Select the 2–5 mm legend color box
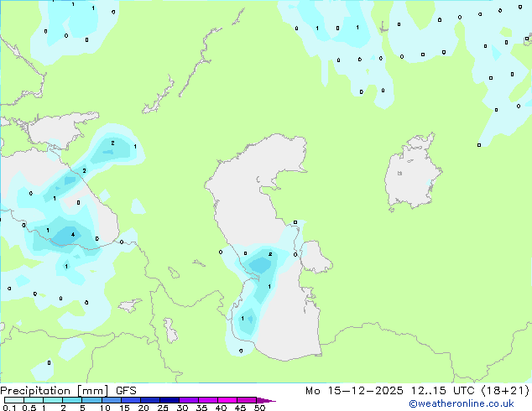Viewport: 532px width, 411px height. click(x=72, y=400)
